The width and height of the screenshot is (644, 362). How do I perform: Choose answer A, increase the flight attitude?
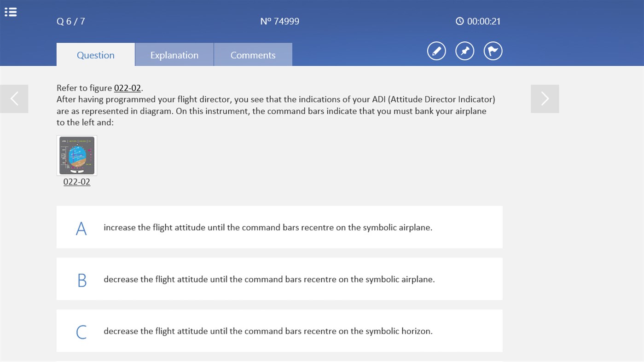[279, 227]
